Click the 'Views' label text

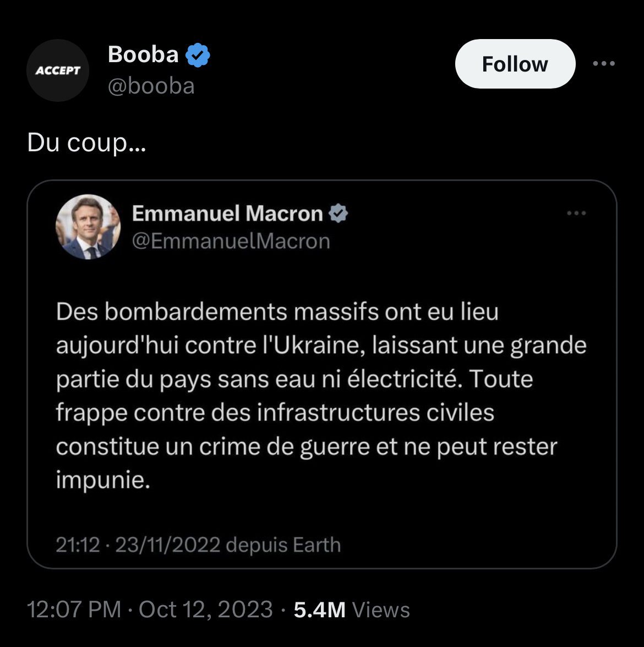381,610
